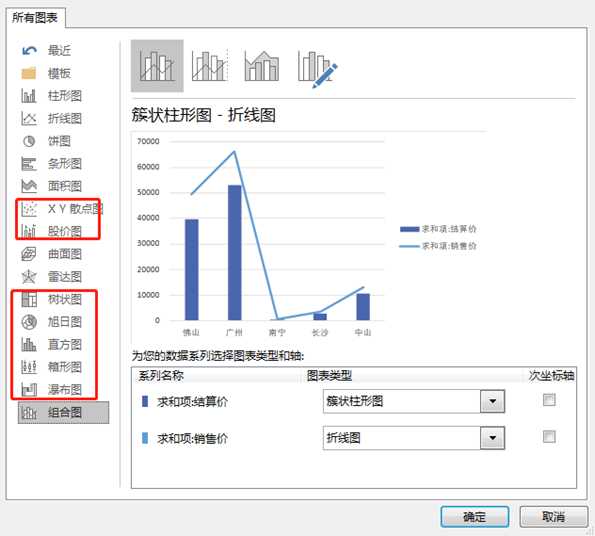Click the 广州 axis label in preview
The height and width of the screenshot is (536, 595).
coord(234,332)
